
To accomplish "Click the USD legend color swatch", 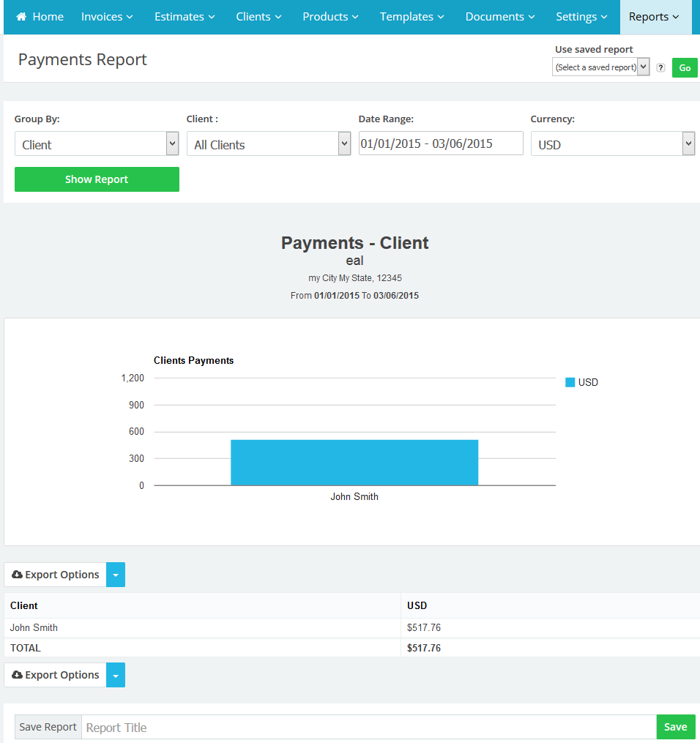I will pyautogui.click(x=570, y=382).
